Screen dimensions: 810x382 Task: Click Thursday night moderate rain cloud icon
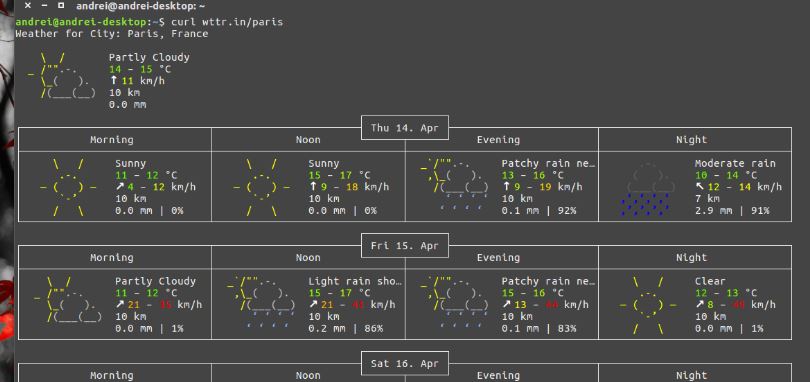tap(647, 190)
